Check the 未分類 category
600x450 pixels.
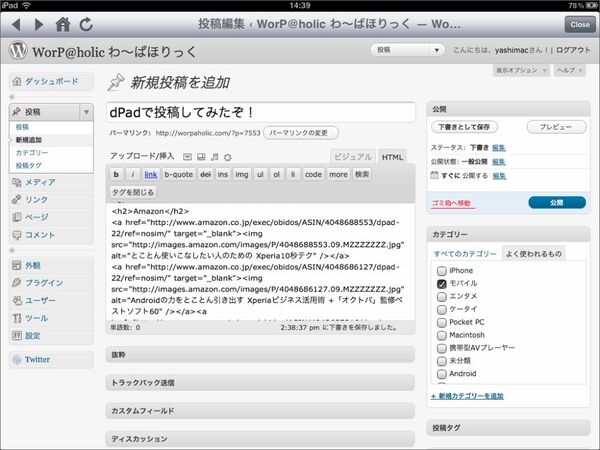[x=442, y=361]
